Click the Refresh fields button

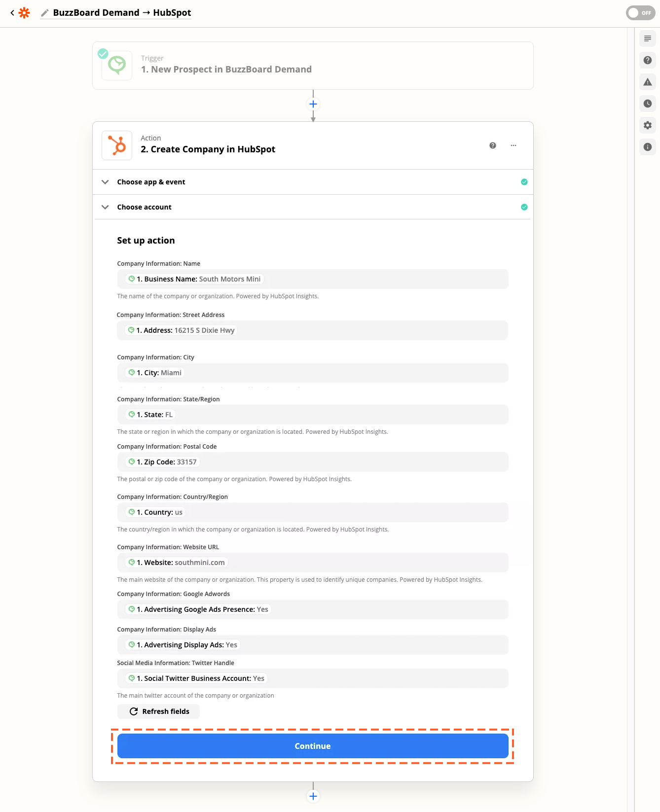(x=158, y=711)
